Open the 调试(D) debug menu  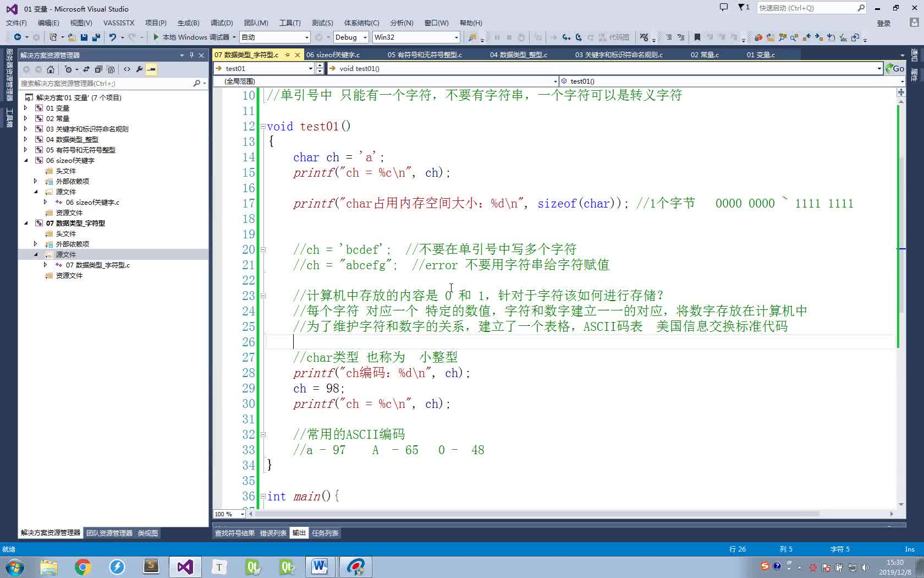[222, 23]
